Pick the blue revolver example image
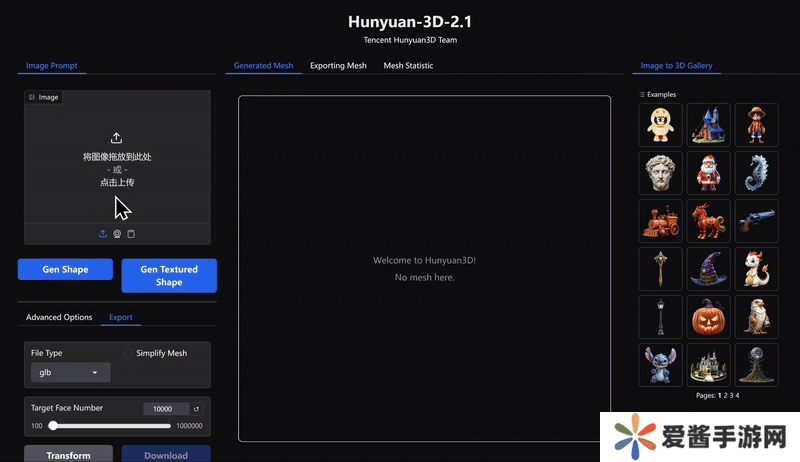Screen dimensions: 800x462 click(757, 221)
